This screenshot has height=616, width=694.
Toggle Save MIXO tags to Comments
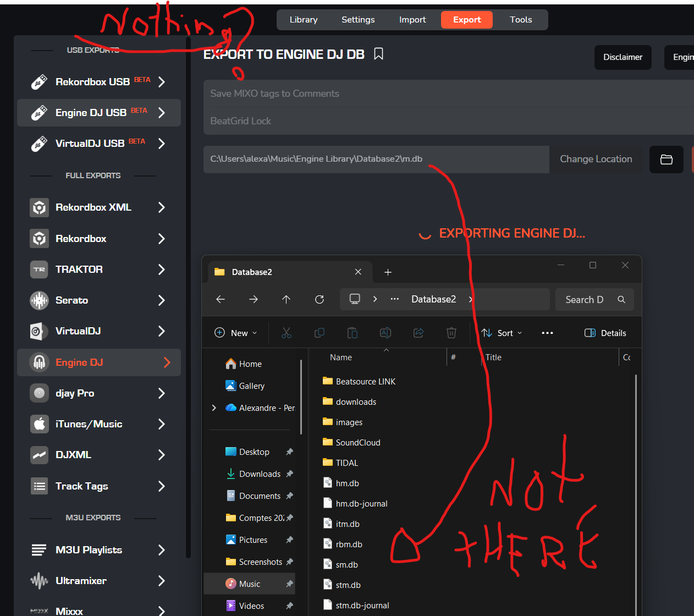tap(449, 94)
